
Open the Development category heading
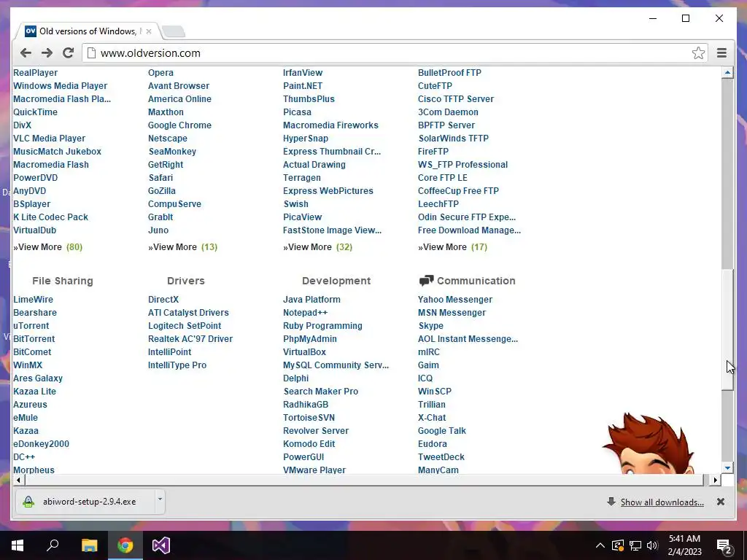click(336, 281)
